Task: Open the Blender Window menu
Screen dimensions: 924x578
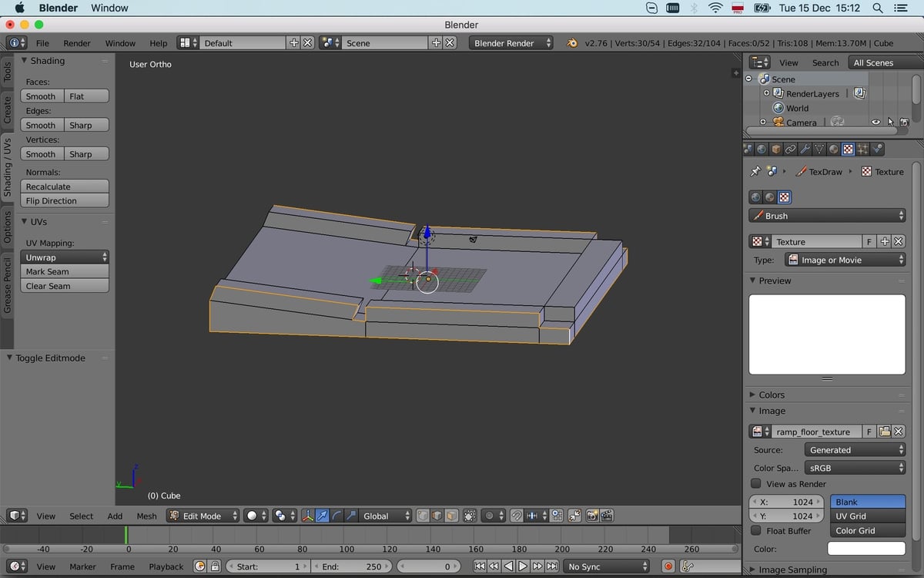Action: [109, 8]
